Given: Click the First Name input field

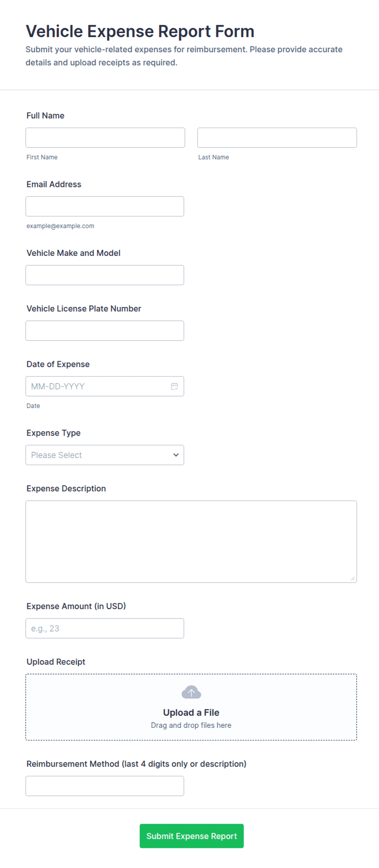Looking at the screenshot, I should (105, 138).
